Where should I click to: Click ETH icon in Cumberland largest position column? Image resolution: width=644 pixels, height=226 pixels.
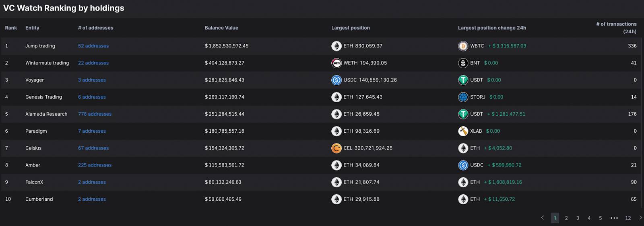[336, 199]
